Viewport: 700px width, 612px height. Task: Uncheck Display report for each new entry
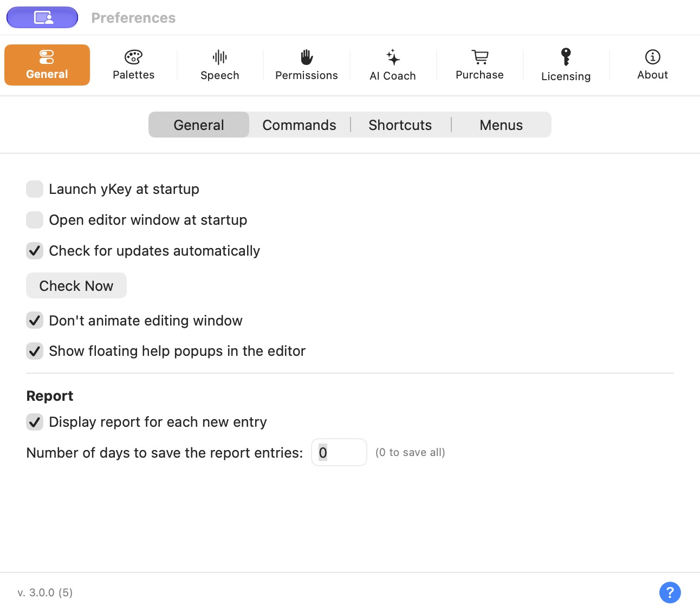pyautogui.click(x=35, y=422)
